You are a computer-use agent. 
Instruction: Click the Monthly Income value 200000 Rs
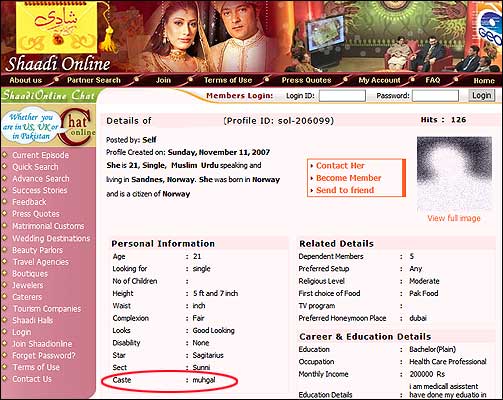point(427,374)
